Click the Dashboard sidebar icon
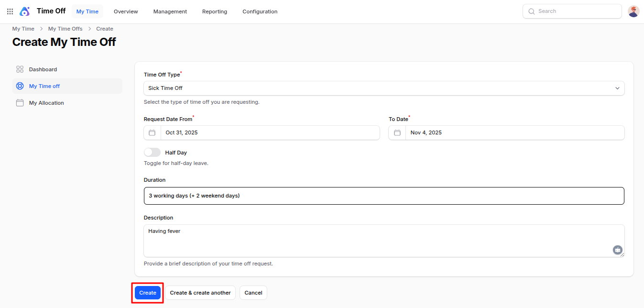 20,69
